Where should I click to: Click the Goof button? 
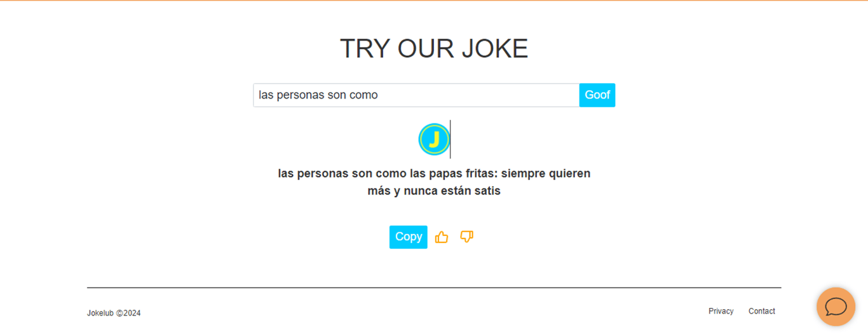597,95
